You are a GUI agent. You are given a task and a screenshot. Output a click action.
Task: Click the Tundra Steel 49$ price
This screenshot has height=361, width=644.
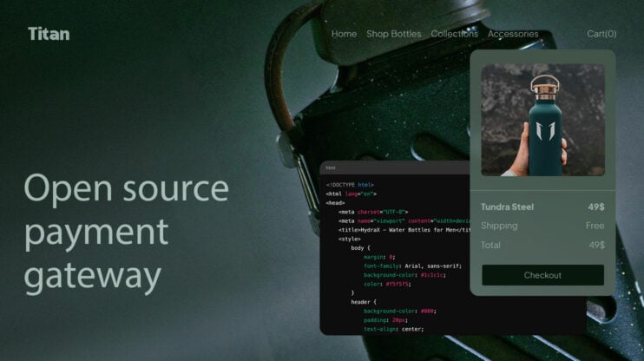coord(595,207)
